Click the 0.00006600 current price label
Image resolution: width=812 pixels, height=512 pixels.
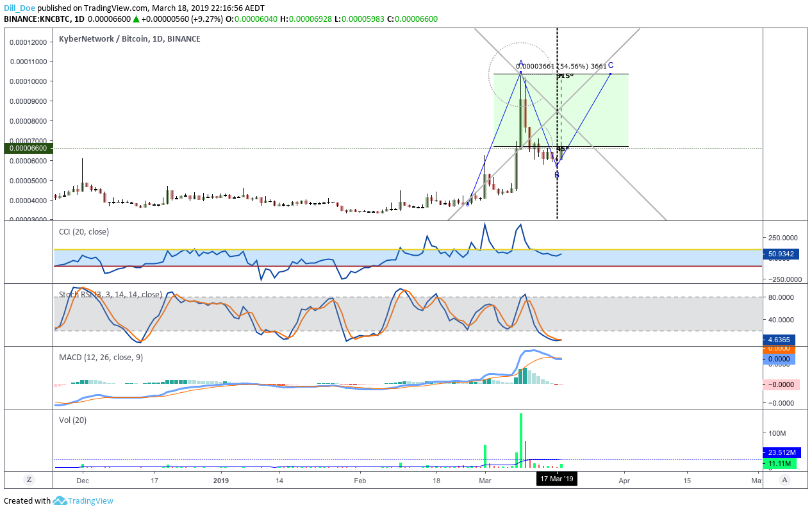27,148
